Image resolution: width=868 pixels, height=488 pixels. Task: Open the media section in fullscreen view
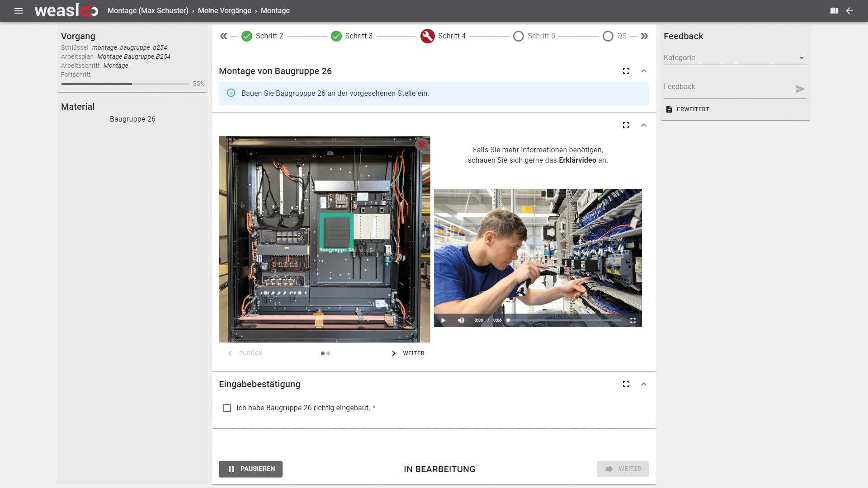pos(626,125)
